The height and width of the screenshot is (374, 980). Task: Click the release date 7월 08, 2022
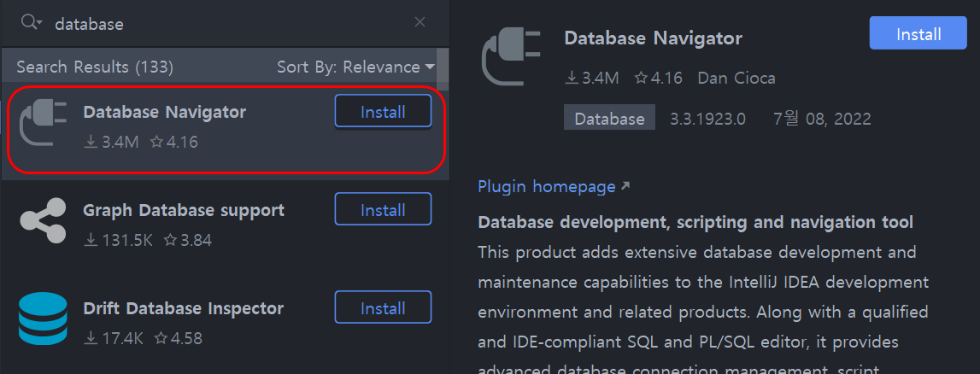tap(822, 119)
